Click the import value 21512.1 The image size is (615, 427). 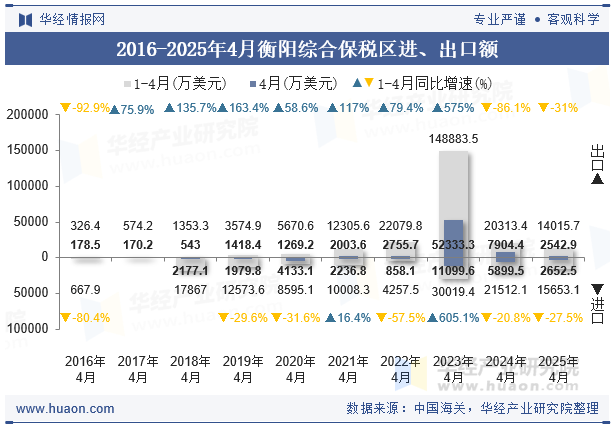tap(506, 290)
